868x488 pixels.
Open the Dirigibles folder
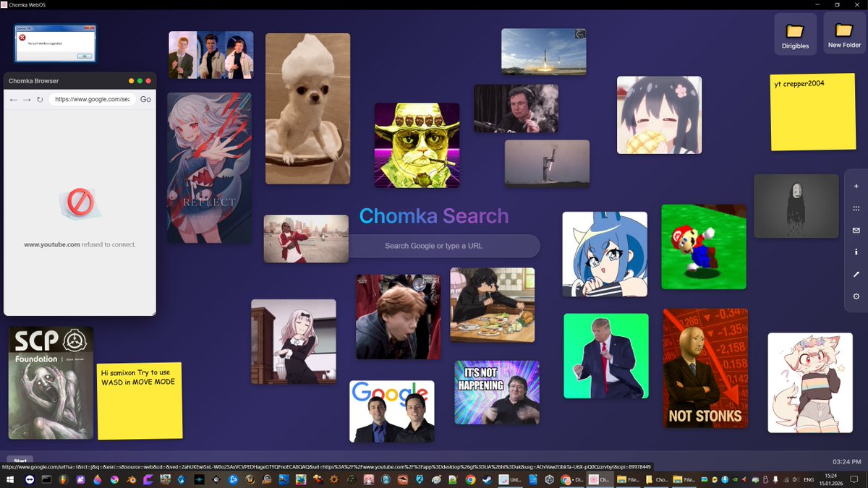(x=795, y=35)
